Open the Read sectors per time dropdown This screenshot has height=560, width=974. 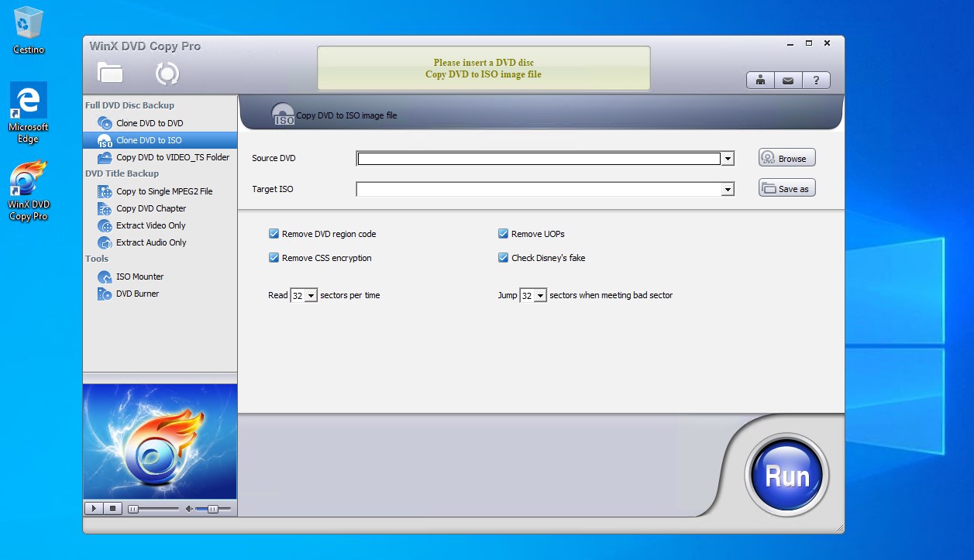click(311, 296)
